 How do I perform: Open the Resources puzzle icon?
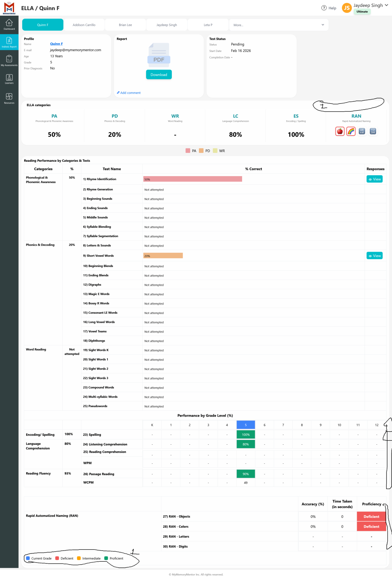pyautogui.click(x=9, y=98)
